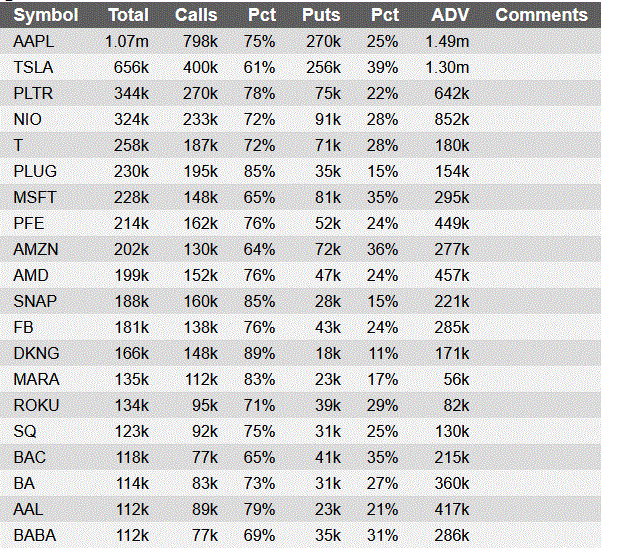Click the ROKU ticker symbol

[x=36, y=405]
